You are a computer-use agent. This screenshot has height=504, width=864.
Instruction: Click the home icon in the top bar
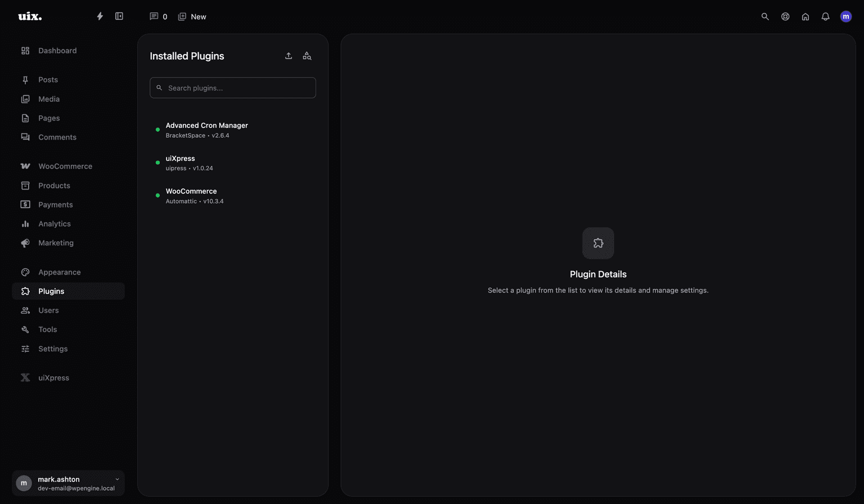pyautogui.click(x=805, y=17)
